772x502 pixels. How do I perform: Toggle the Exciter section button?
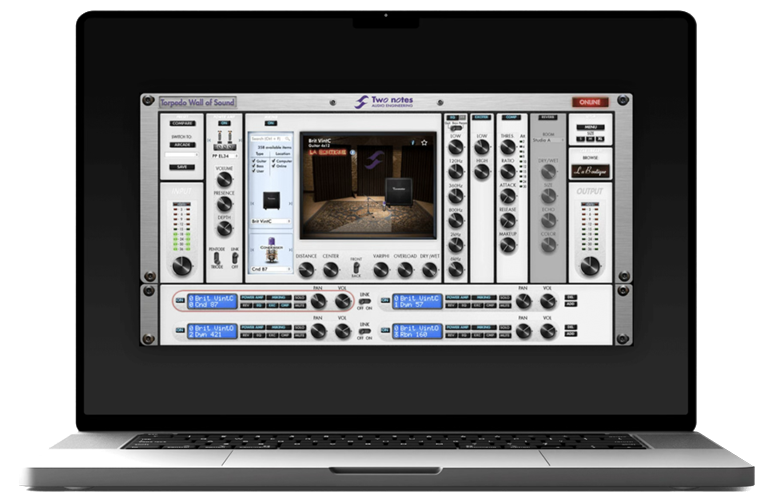pyautogui.click(x=481, y=118)
